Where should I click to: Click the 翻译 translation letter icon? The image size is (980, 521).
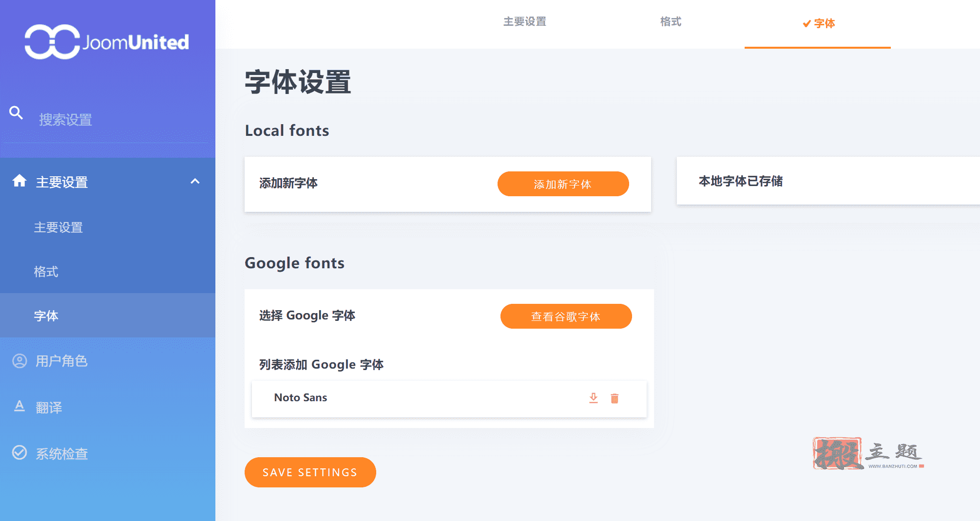point(19,406)
